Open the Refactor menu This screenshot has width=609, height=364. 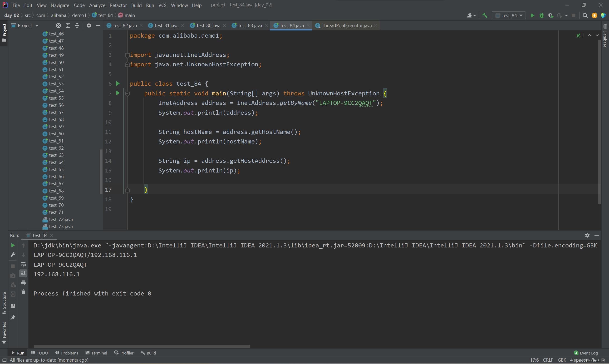click(x=118, y=5)
